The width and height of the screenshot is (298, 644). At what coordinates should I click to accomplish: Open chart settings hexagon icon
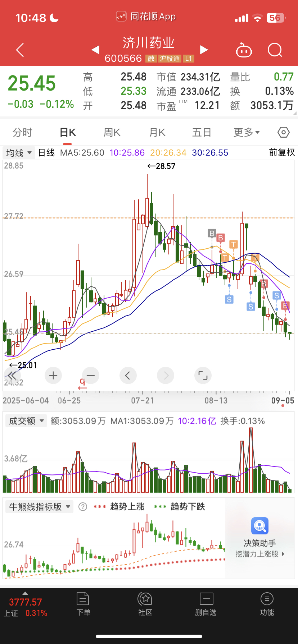[284, 132]
